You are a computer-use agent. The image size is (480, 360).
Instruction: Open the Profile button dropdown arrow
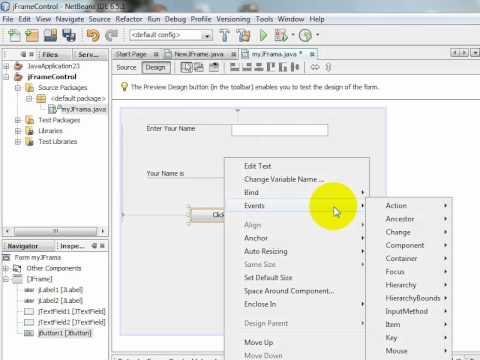pyautogui.click(x=317, y=35)
